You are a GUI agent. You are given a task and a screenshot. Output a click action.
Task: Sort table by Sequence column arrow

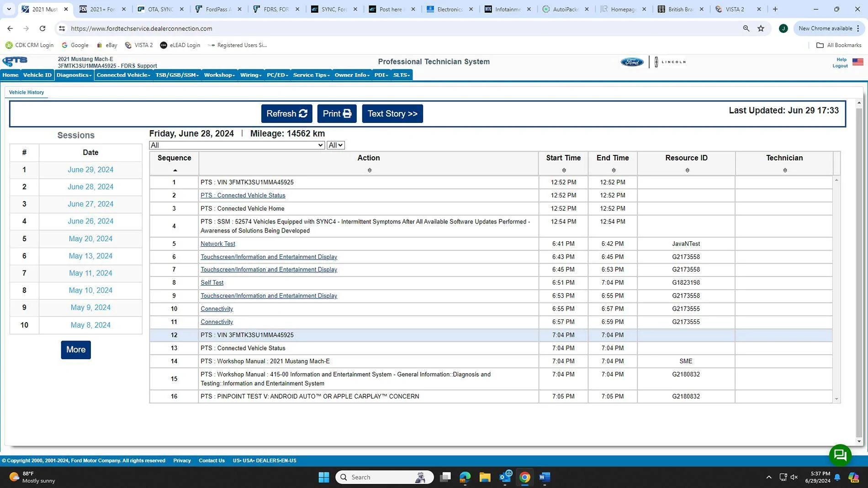[x=175, y=170]
